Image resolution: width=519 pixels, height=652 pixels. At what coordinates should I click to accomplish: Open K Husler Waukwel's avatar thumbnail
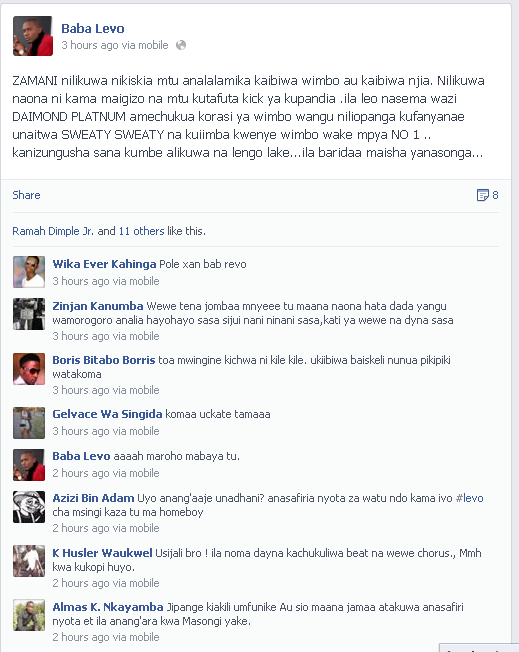(29, 561)
